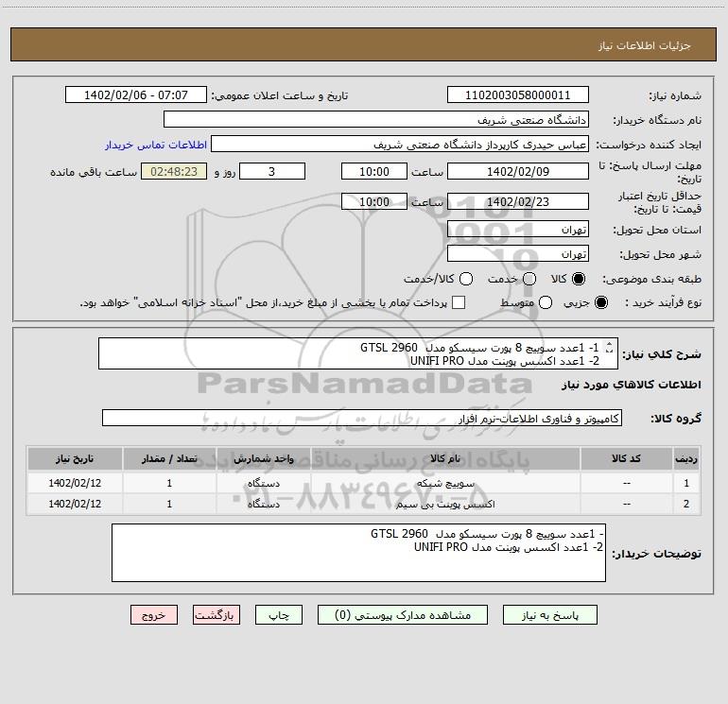The width and height of the screenshot is (728, 704).
Task: Click the remaining time field 02:48:23
Action: (x=174, y=171)
